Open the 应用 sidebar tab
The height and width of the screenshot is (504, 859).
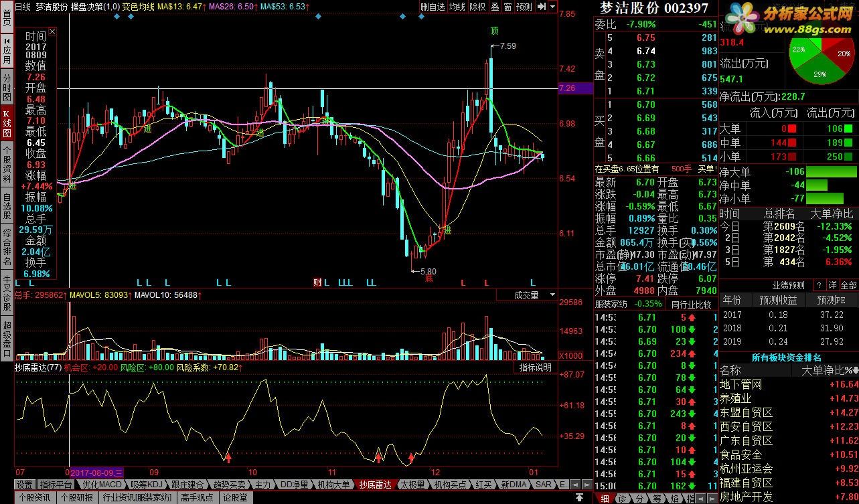pyautogui.click(x=6, y=51)
